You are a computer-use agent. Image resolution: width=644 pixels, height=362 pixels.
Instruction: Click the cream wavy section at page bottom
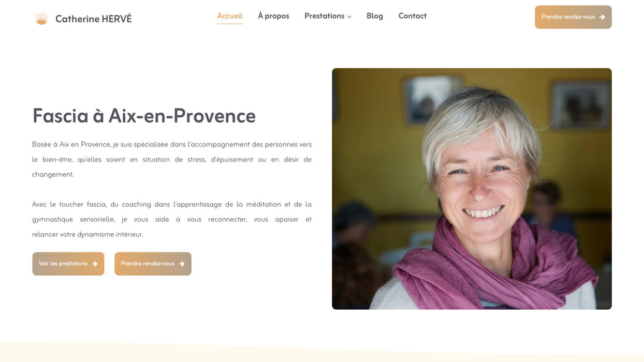(x=322, y=352)
